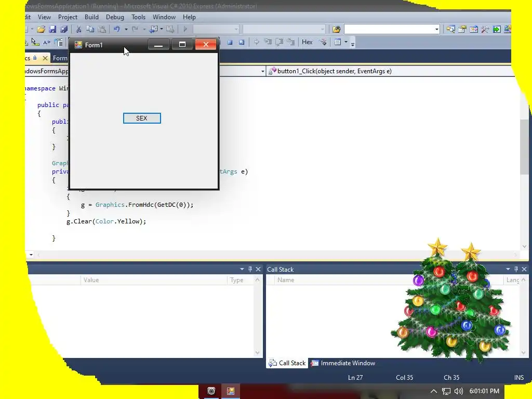532x399 pixels.
Task: Open the Object Browser toolbar icon
Action: click(x=474, y=29)
